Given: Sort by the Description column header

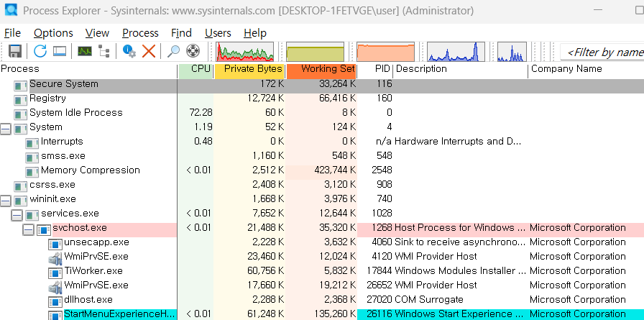Looking at the screenshot, I should (x=461, y=69).
